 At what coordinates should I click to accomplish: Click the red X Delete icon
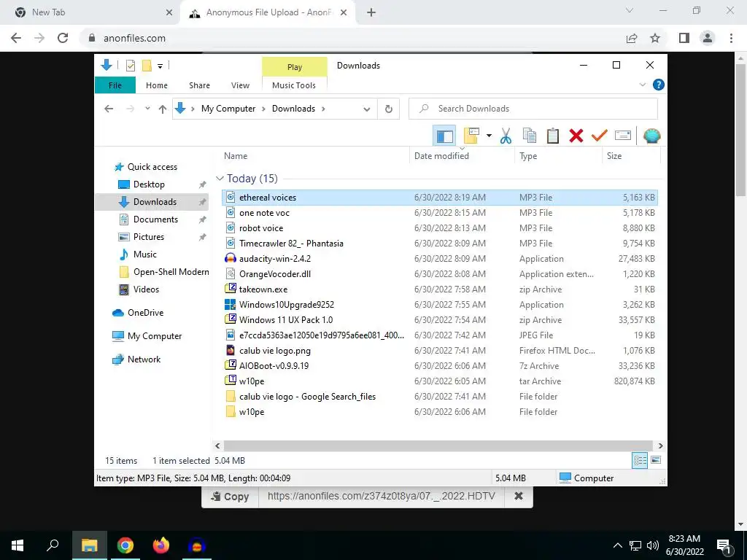(576, 136)
